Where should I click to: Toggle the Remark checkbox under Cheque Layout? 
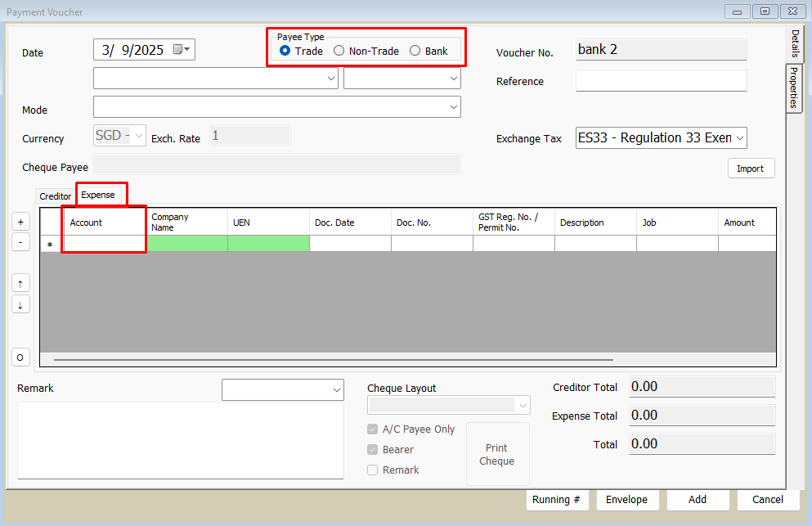coord(373,470)
